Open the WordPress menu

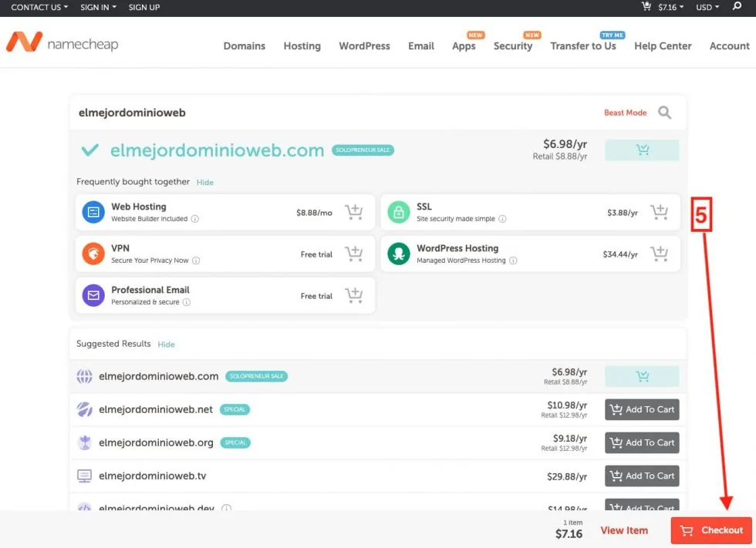pyautogui.click(x=364, y=45)
